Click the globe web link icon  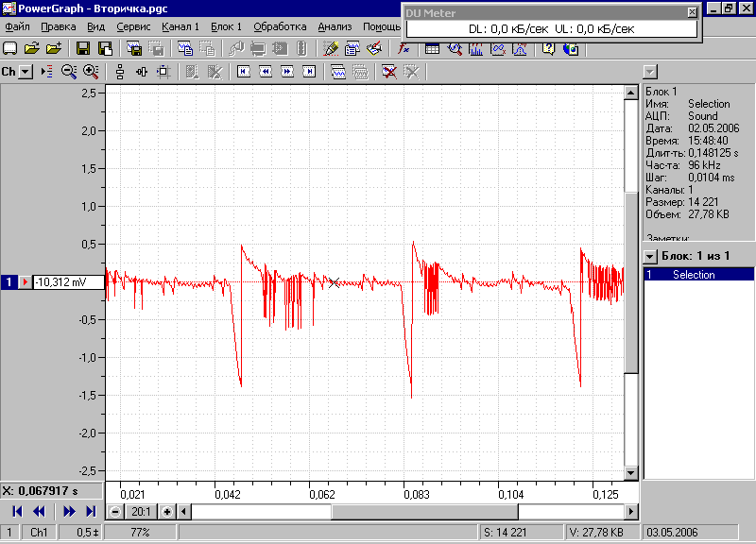pos(571,49)
